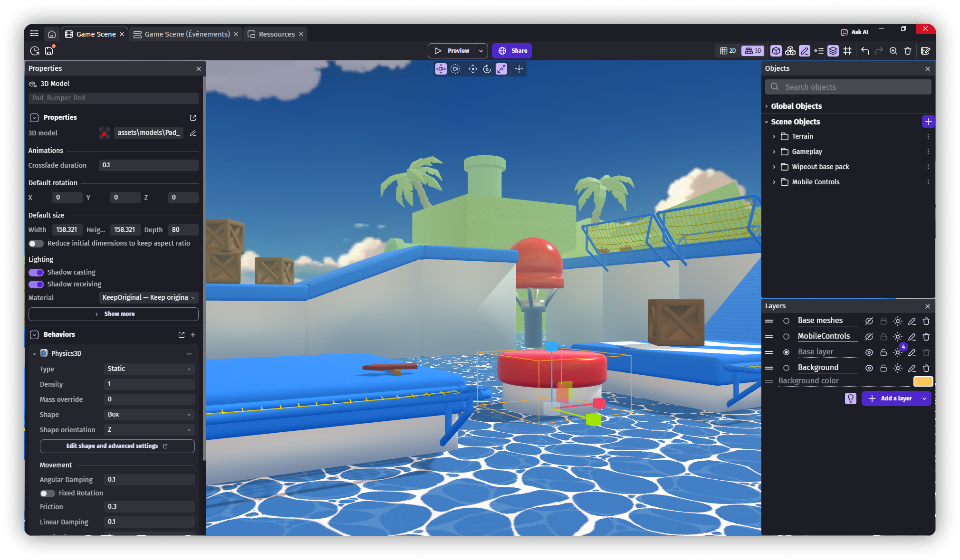
Task: Toggle the grid icon in toolbar
Action: pyautogui.click(x=847, y=51)
